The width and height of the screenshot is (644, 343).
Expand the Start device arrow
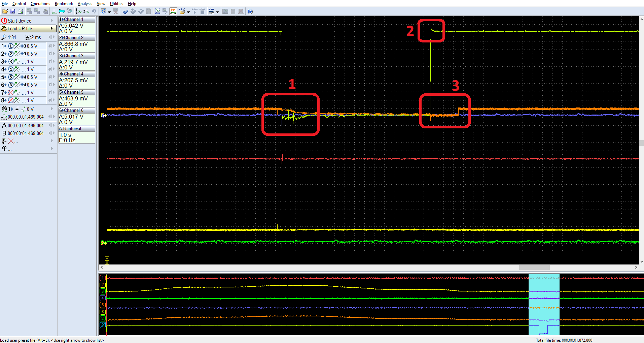(x=52, y=21)
